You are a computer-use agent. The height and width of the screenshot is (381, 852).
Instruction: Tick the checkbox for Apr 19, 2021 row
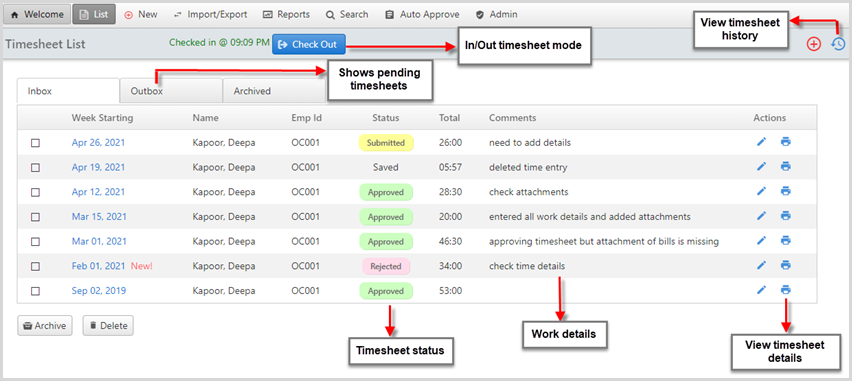35,167
